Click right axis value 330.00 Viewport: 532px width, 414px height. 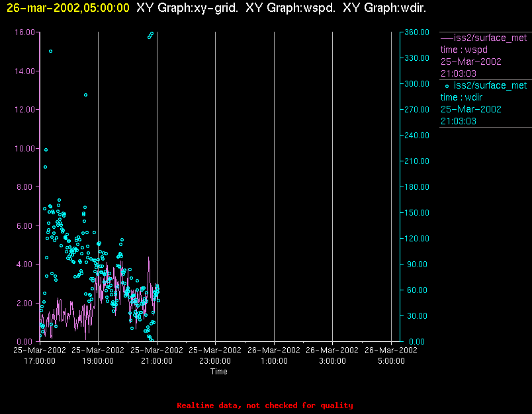pyautogui.click(x=417, y=58)
